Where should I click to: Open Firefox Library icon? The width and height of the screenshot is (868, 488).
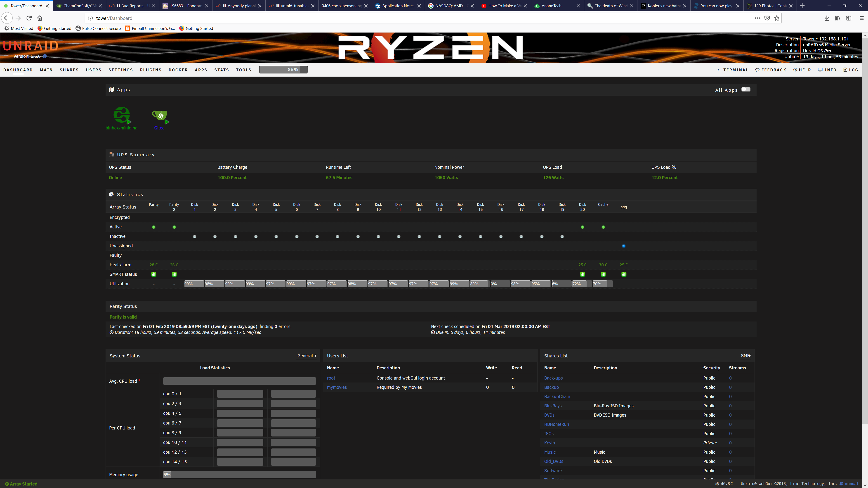[x=838, y=18]
